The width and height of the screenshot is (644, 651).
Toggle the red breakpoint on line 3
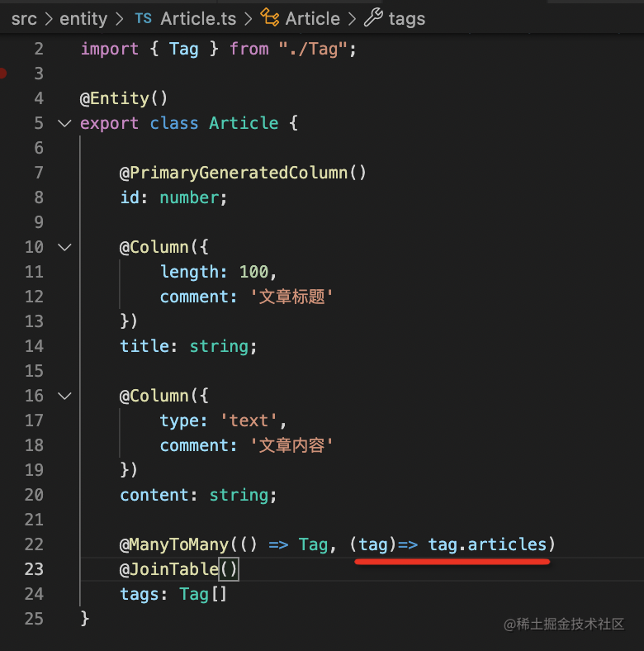pyautogui.click(x=3, y=74)
